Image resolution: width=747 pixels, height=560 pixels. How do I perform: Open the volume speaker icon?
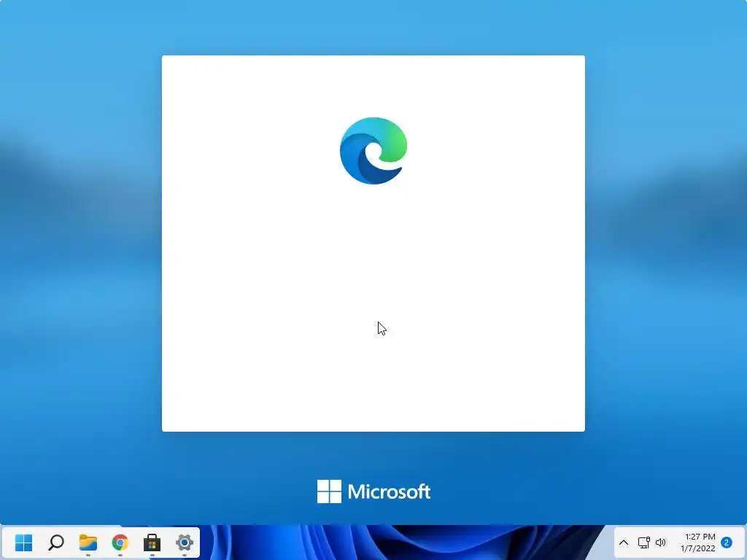(661, 542)
